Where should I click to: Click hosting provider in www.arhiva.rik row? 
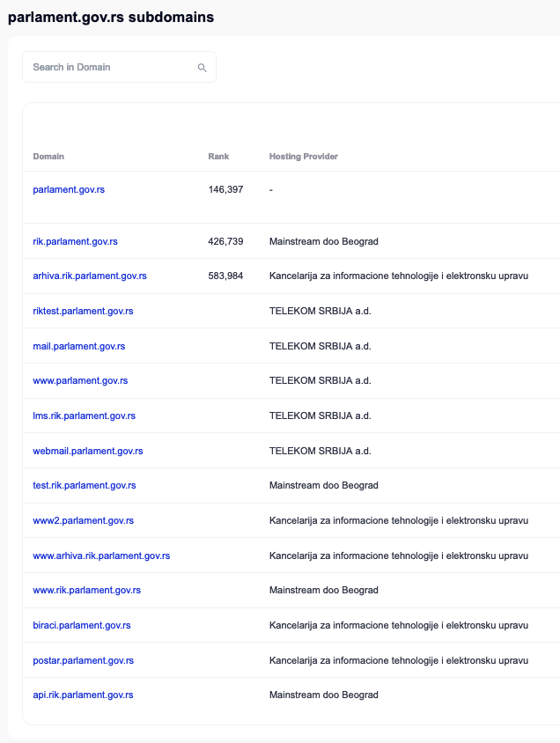[399, 555]
